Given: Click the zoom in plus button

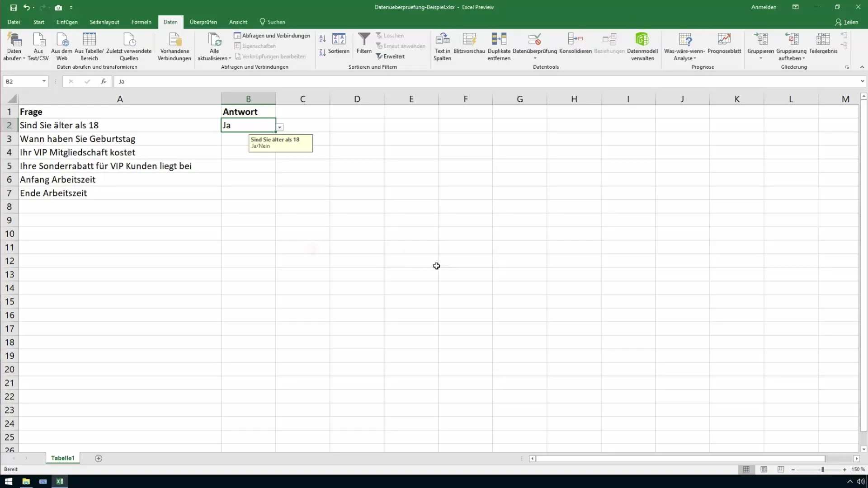Looking at the screenshot, I should [x=844, y=470].
